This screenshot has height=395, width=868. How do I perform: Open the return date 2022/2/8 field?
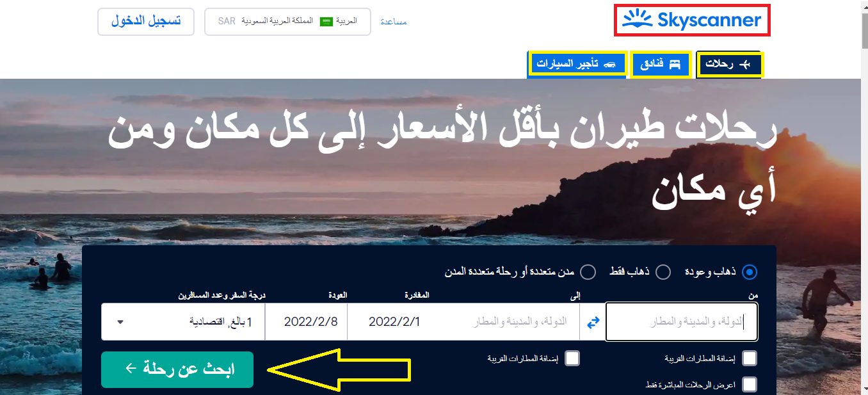[x=307, y=321]
